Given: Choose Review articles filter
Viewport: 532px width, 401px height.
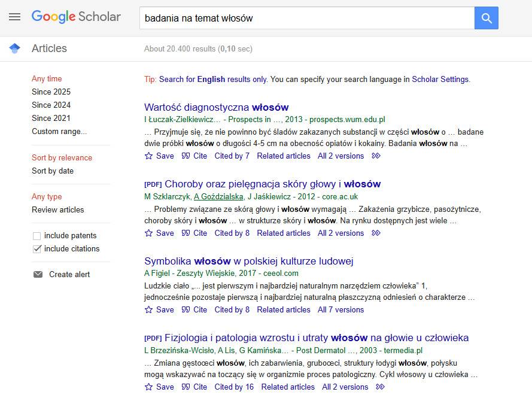Looking at the screenshot, I should click(x=57, y=210).
